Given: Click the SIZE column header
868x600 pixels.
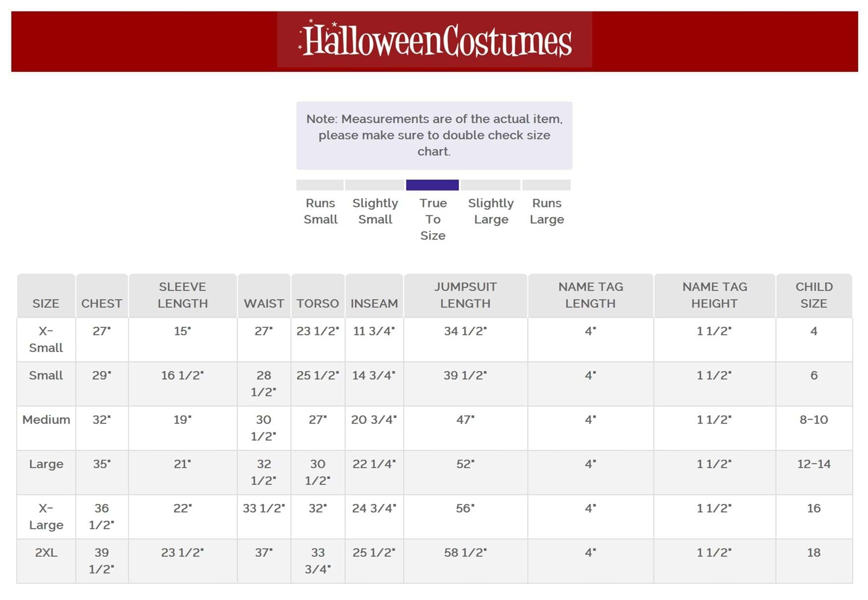Looking at the screenshot, I should click(46, 303).
